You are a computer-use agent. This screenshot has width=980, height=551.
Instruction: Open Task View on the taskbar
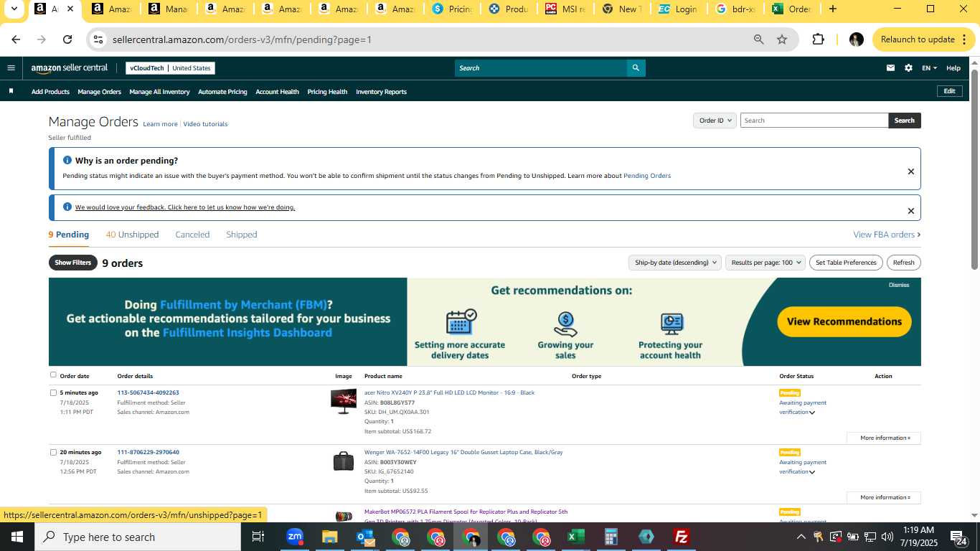tap(258, 537)
